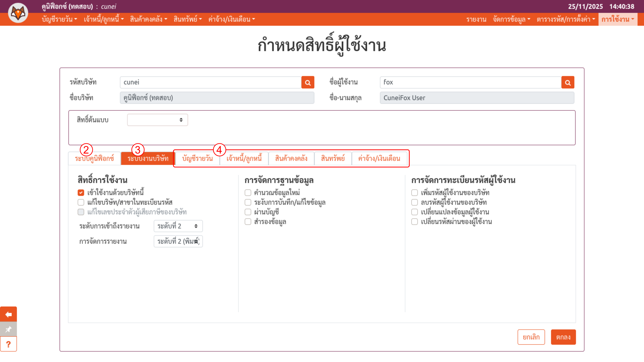644x362 pixels.
Task: Click the username search magnifier icon
Action: coord(567,82)
